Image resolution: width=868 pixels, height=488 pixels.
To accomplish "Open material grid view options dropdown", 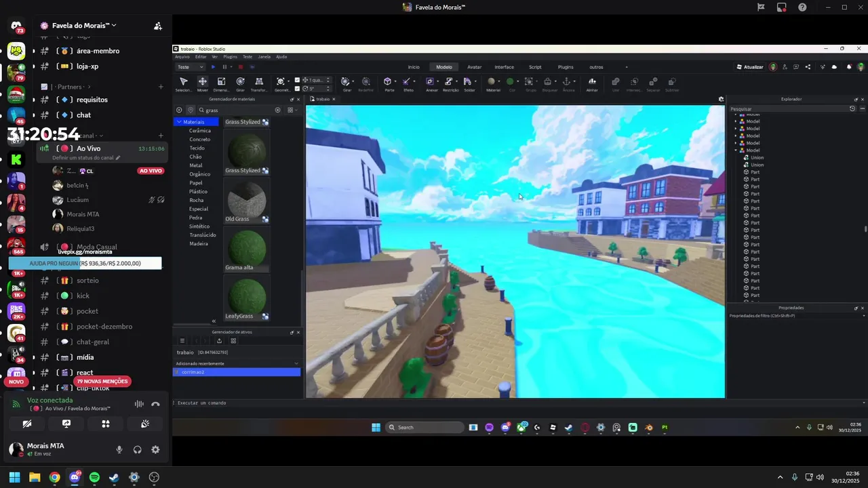I will coord(291,110).
